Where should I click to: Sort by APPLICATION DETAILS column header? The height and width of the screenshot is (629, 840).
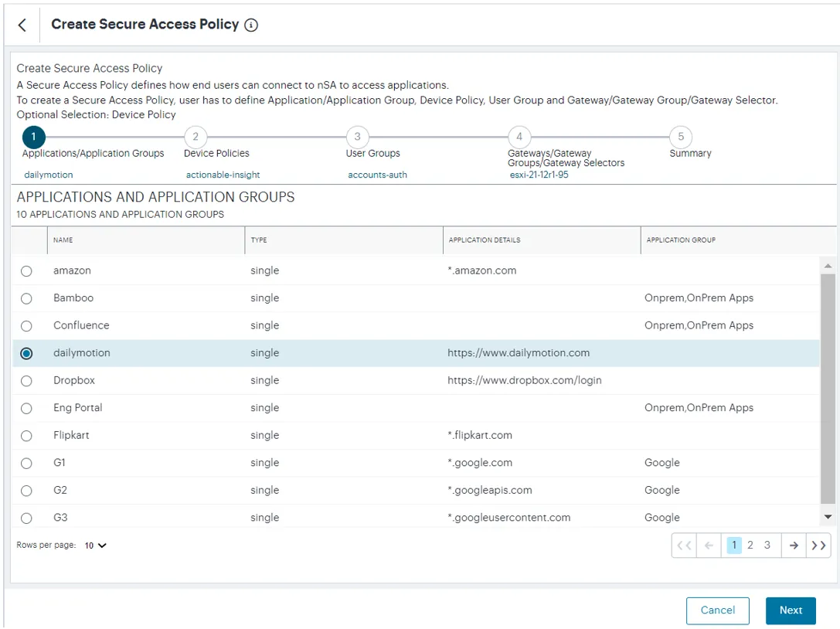[x=485, y=240]
